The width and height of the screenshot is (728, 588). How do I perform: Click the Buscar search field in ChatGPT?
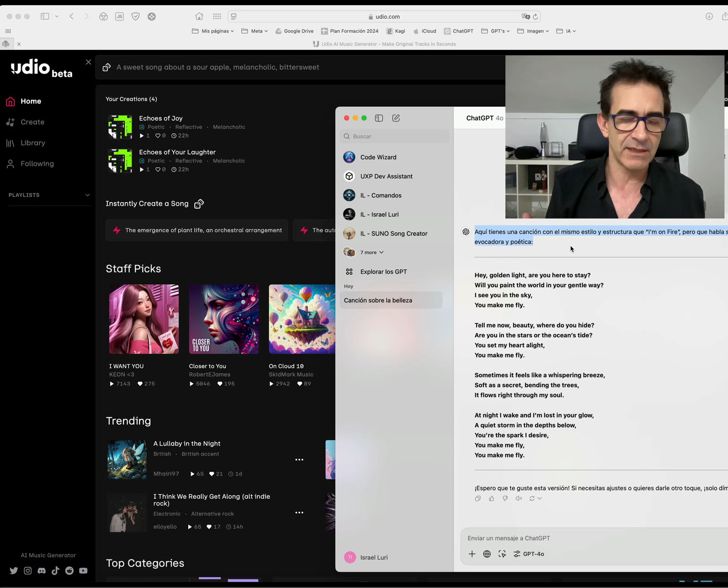click(395, 136)
